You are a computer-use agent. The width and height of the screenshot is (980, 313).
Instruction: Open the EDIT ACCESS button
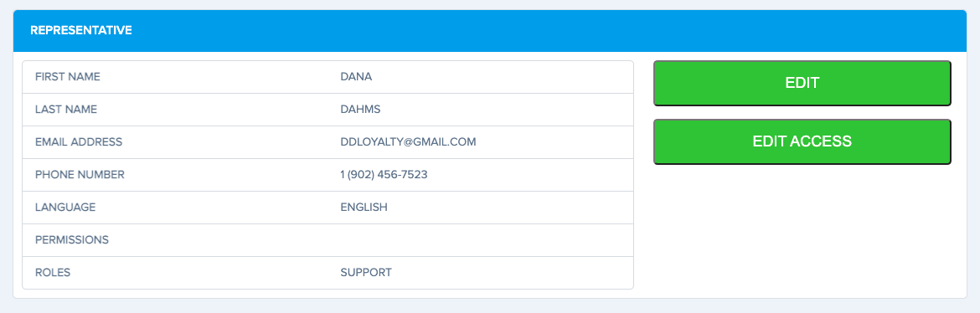click(x=802, y=141)
